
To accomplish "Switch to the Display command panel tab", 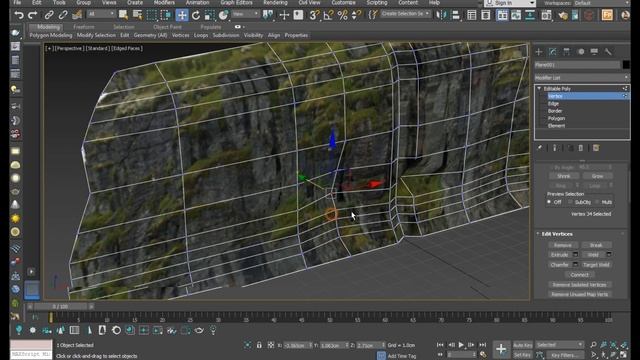I will pos(594,51).
